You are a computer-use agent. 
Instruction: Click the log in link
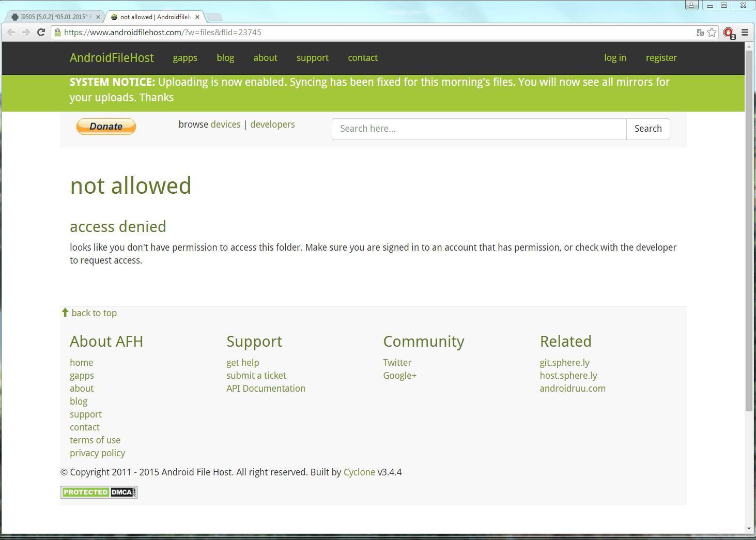(615, 58)
